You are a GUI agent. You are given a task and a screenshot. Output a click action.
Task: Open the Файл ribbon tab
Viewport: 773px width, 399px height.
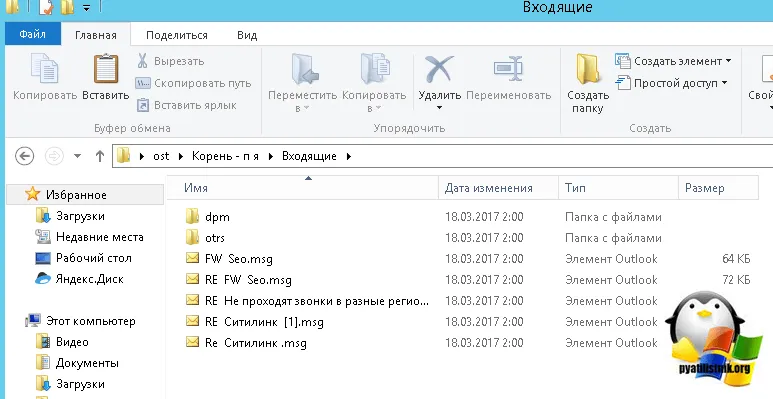point(33,35)
